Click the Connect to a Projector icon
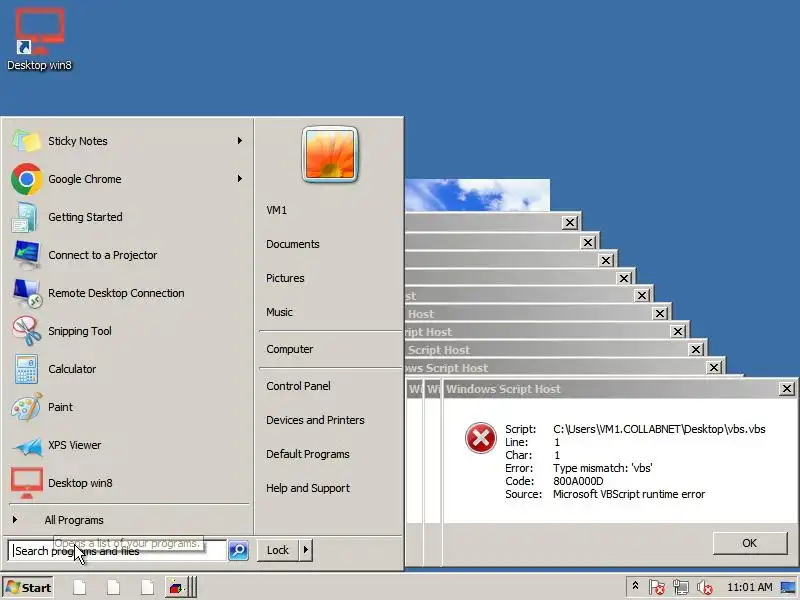This screenshot has height=600, width=800. pyautogui.click(x=26, y=255)
